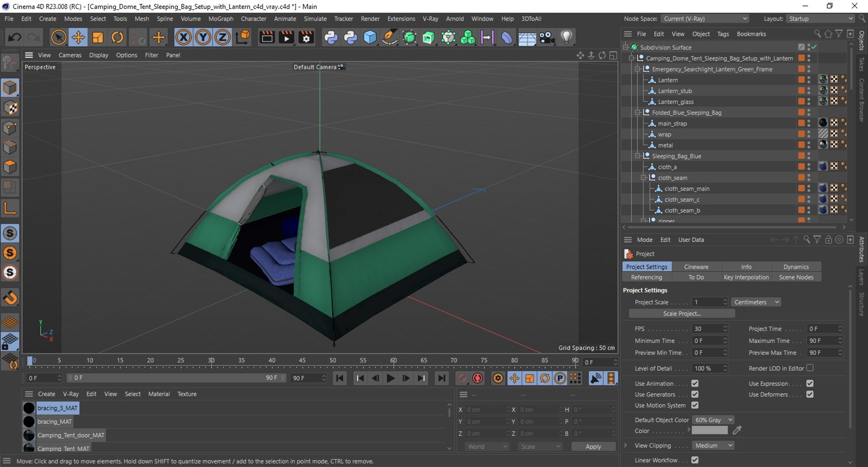Click the FPS input field
This screenshot has height=467, width=868.
707,329
